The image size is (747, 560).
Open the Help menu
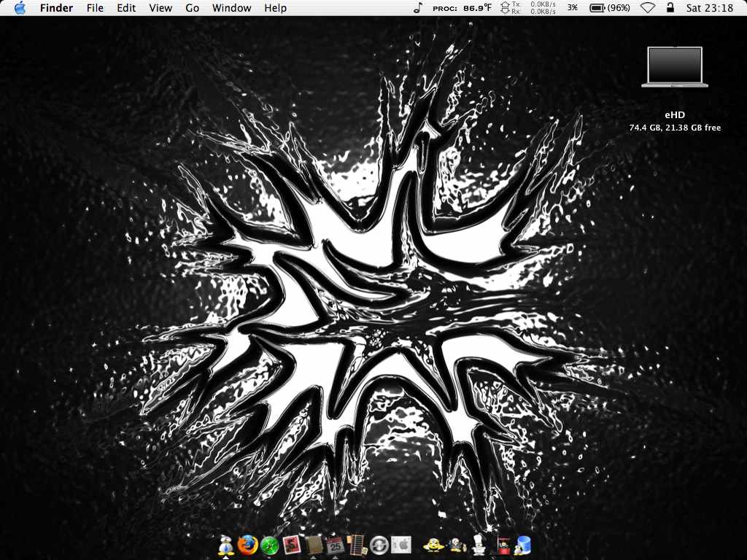(x=275, y=8)
